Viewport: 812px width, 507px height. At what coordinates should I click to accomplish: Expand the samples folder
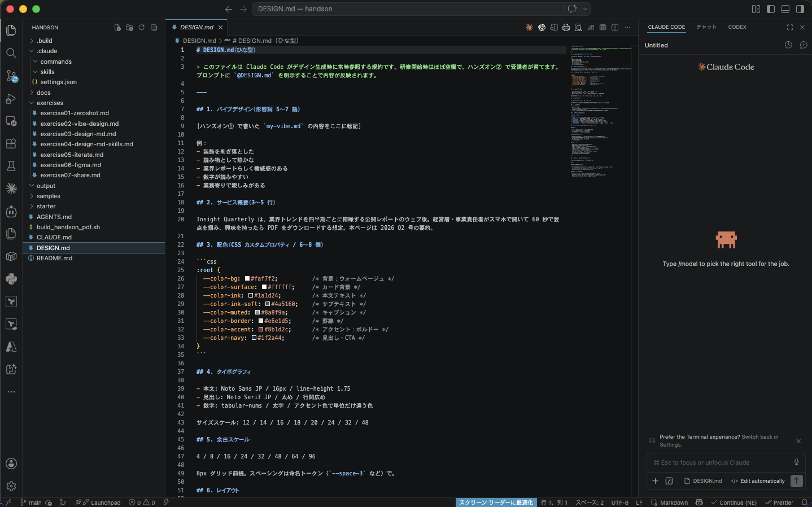(94, 196)
